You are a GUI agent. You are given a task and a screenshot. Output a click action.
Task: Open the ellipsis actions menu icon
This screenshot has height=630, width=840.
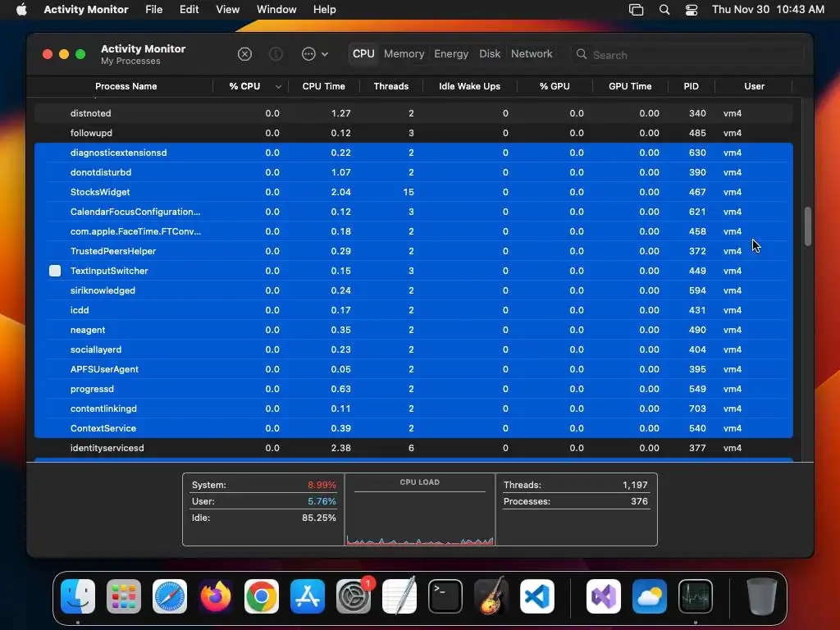tap(308, 54)
